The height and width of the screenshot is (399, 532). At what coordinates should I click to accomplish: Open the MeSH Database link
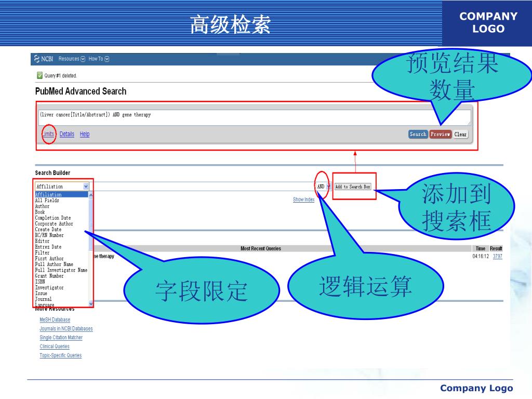(55, 320)
